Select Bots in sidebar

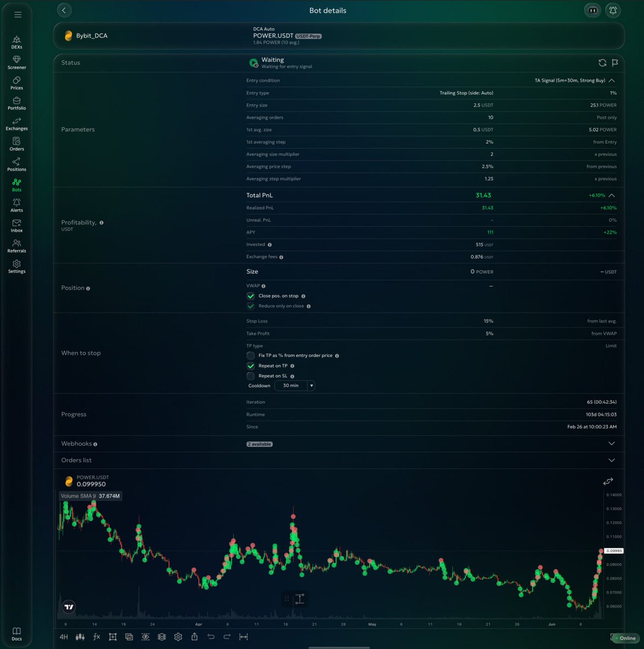(17, 185)
